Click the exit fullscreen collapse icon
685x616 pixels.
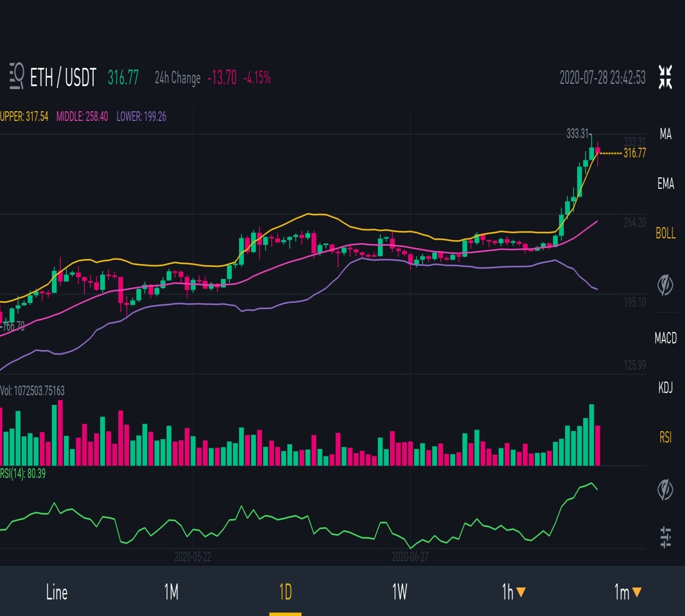point(665,77)
